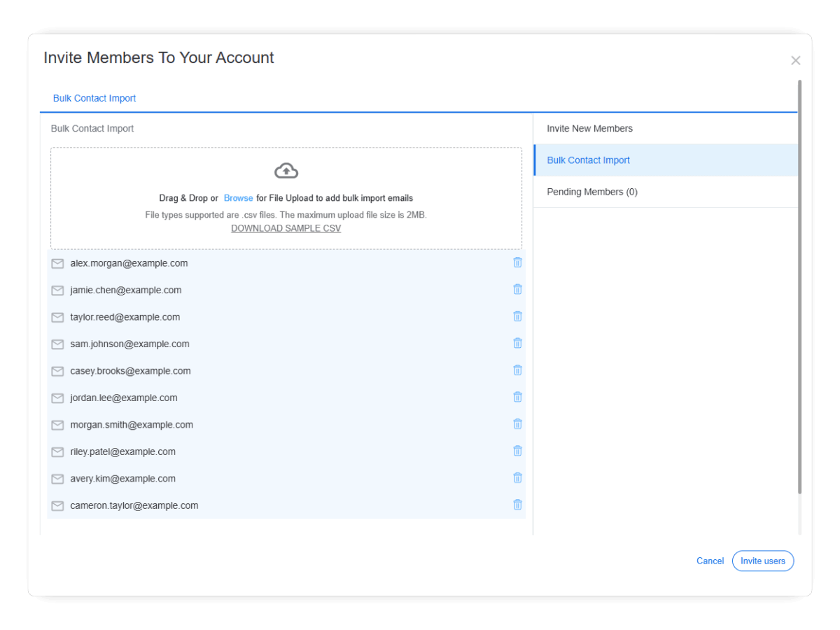This screenshot has height=630, width=840.
Task: Click the file types supported note
Action: (286, 215)
